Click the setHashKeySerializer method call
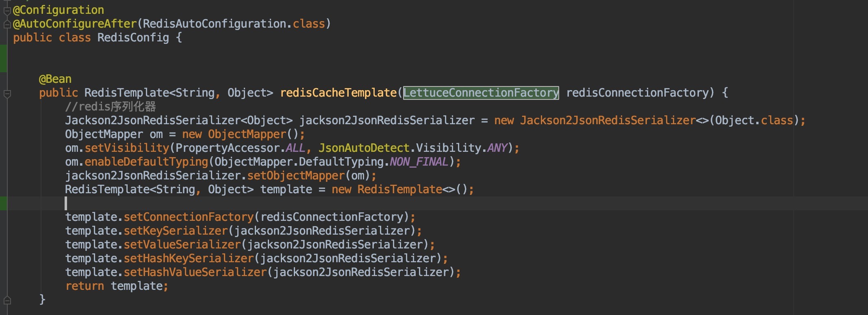868x315 pixels. [x=189, y=259]
